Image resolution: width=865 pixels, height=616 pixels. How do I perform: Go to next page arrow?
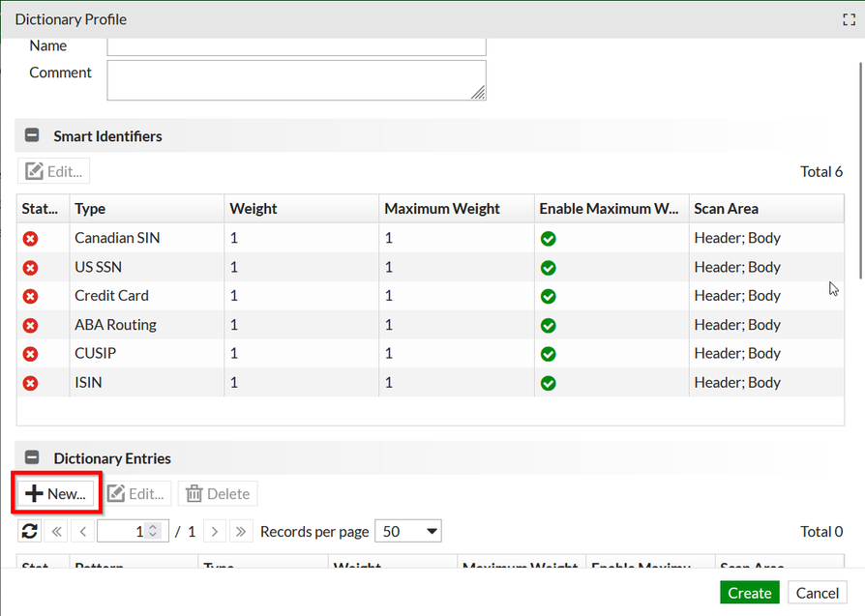tap(215, 531)
